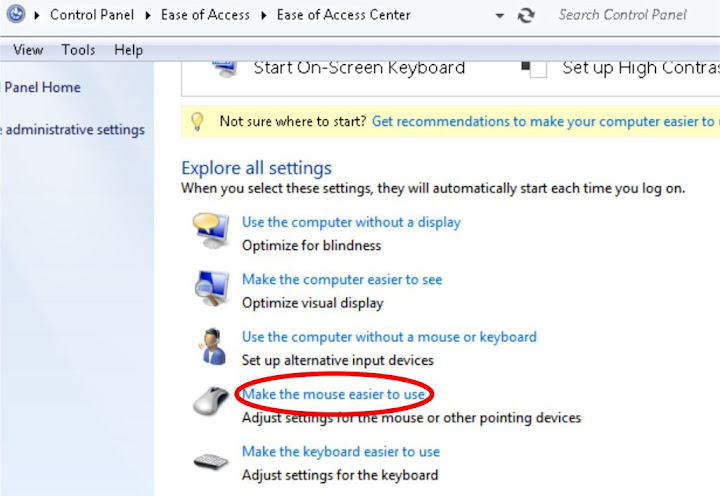Open the Tools menu
Screen dimensions: 720x496
point(78,50)
